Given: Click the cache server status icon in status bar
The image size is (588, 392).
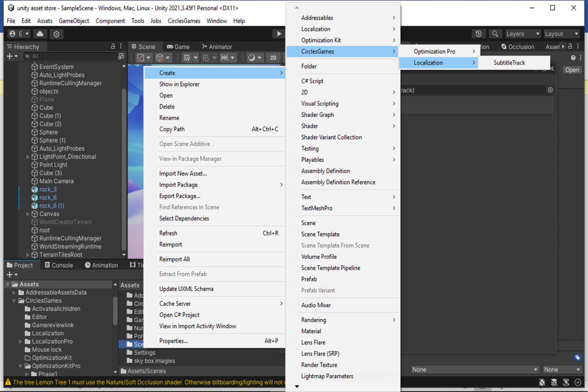Looking at the screenshot, I should coord(554,382).
